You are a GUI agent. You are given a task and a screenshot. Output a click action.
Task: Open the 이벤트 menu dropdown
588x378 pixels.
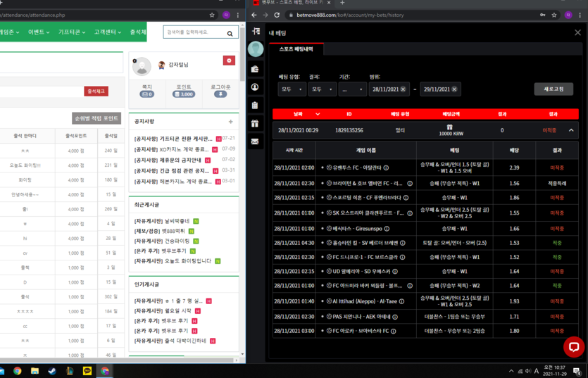click(x=39, y=32)
